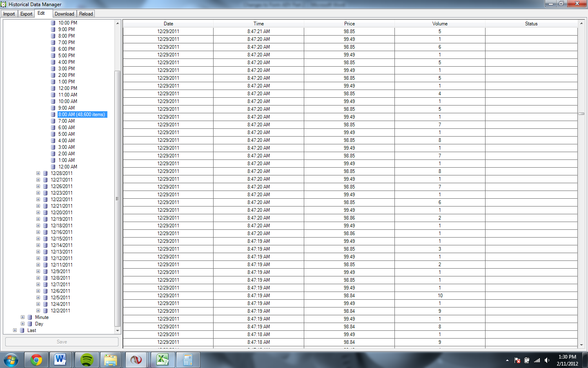Image resolution: width=588 pixels, height=368 pixels.
Task: Show hidden system tray icons
Action: point(507,360)
